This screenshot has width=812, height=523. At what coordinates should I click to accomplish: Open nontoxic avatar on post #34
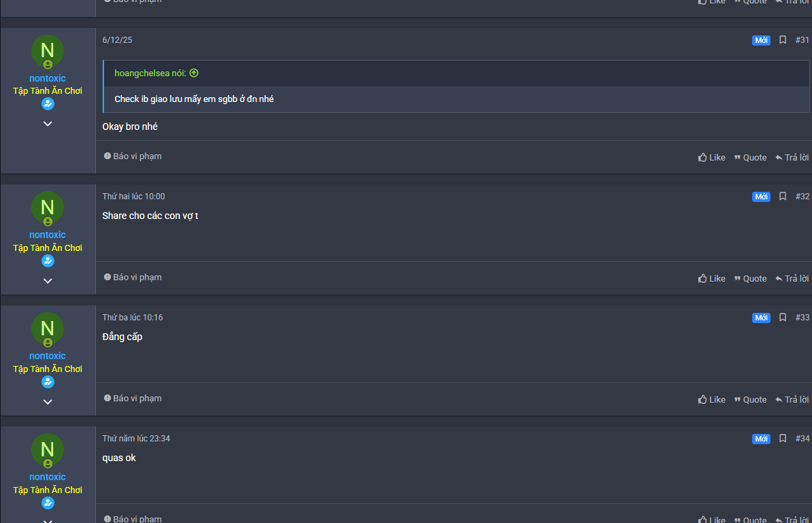pos(48,450)
